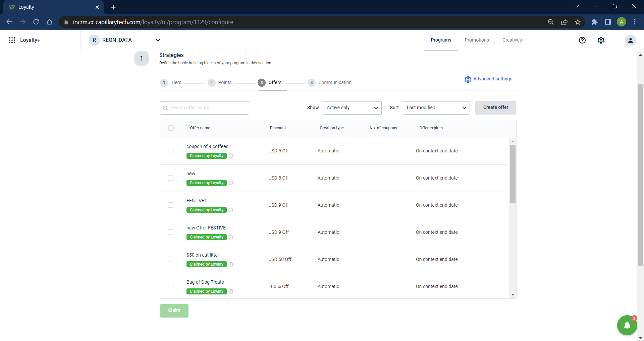Click the Advanced settings gear icon
Image resolution: width=644 pixels, height=341 pixels.
tap(468, 79)
